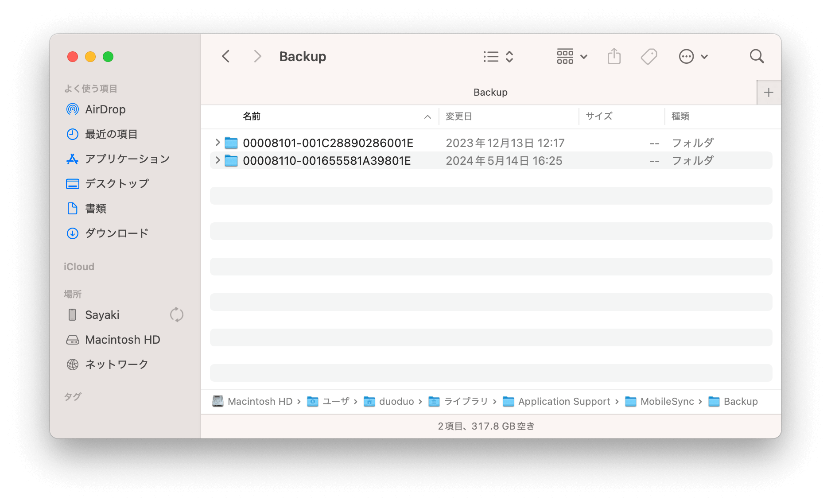Click the status text 2項目、317.8 GB空き
This screenshot has width=831, height=504.
pyautogui.click(x=486, y=426)
